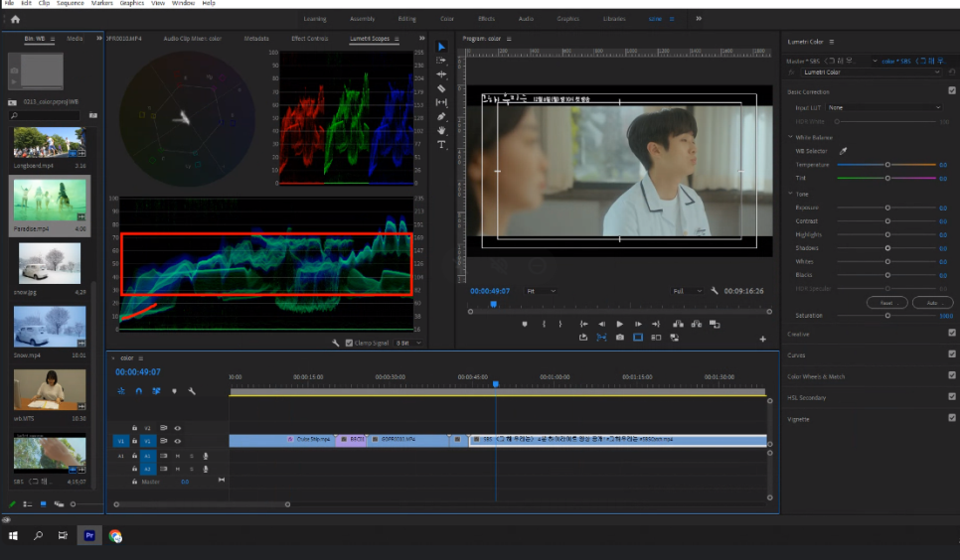Viewport: 960px width, 560px height.
Task: Click the Lift button in Program monitor
Action: tap(678, 324)
